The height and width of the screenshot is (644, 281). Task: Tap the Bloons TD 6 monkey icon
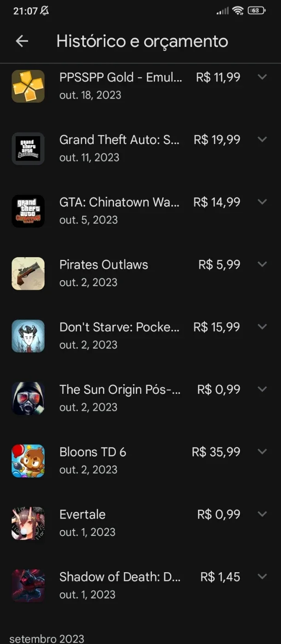(x=28, y=461)
